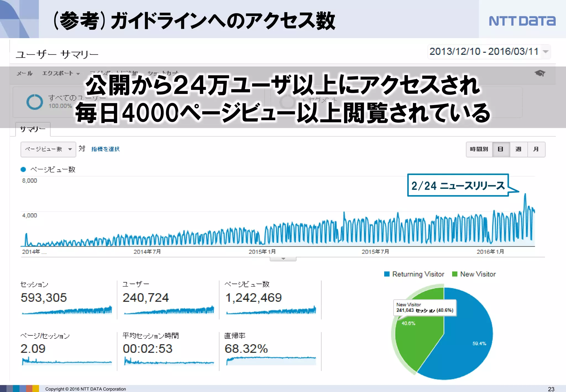The width and height of the screenshot is (566, 392).
Task: Click the セッション sparkline chart
Action: click(67, 310)
